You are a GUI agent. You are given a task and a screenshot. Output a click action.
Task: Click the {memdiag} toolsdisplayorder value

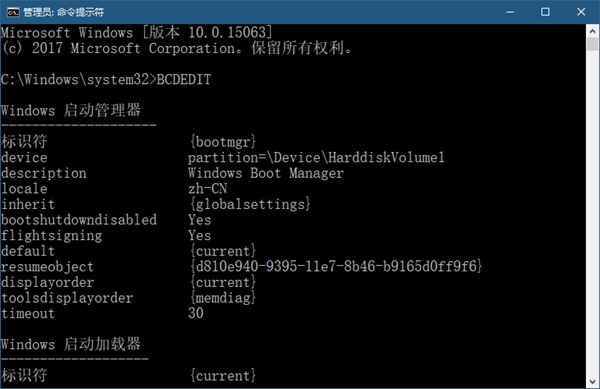point(223,298)
